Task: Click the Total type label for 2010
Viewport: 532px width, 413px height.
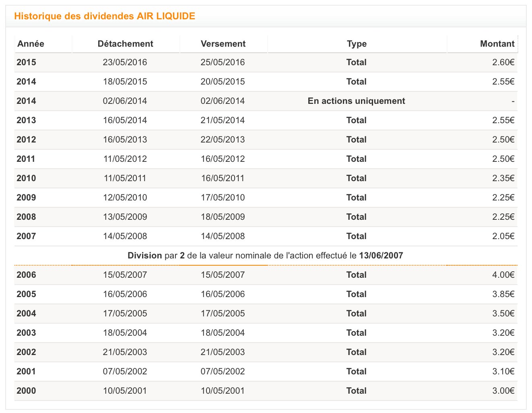Action: (357, 178)
